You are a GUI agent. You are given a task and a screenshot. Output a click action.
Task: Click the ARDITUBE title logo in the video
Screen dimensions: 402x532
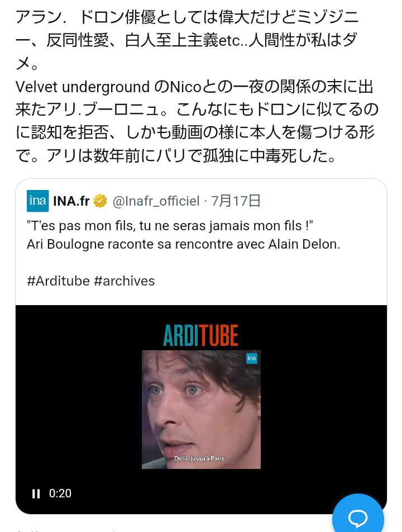[x=200, y=335]
